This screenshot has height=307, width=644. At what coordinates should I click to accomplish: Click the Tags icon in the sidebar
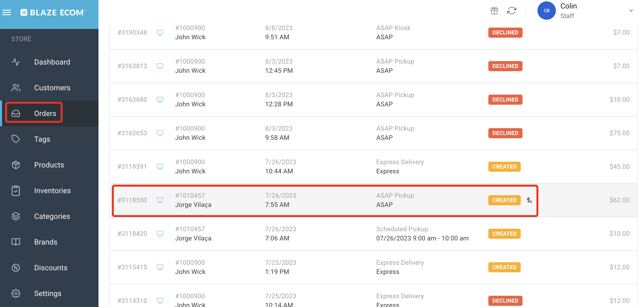click(16, 139)
